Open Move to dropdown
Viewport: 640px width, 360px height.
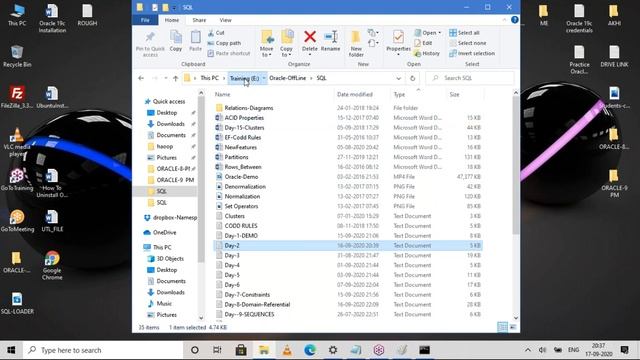(267, 43)
